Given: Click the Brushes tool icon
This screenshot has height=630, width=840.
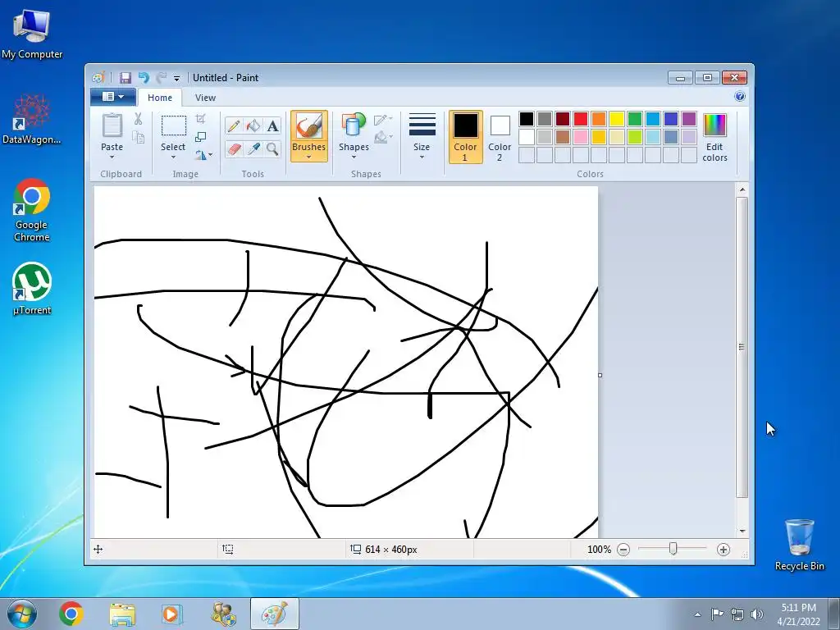Looking at the screenshot, I should click(309, 126).
